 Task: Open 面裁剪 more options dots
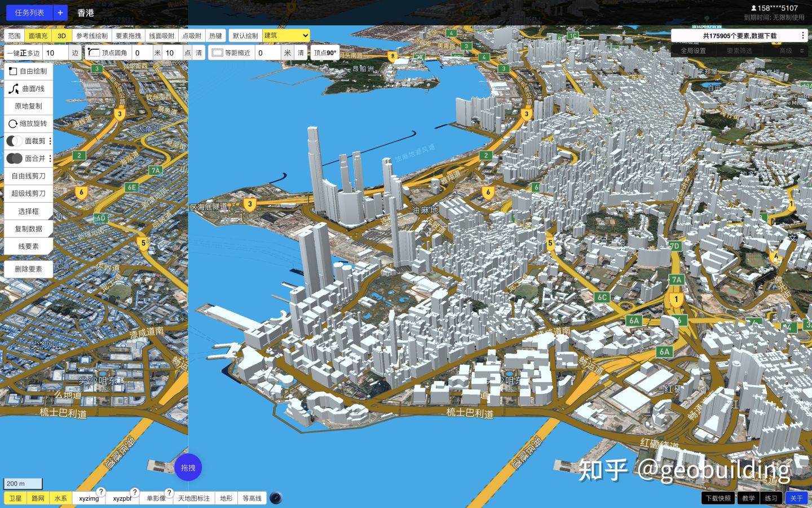click(50, 141)
